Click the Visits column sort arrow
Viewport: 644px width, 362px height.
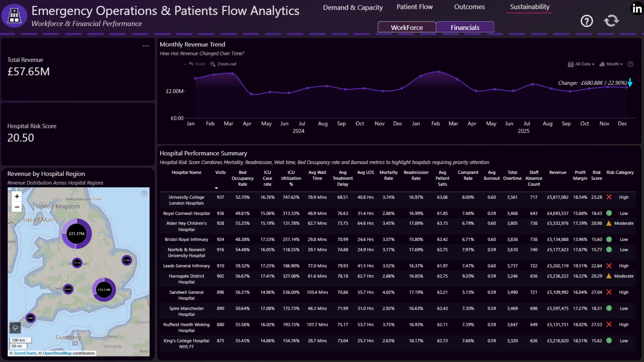pyautogui.click(x=216, y=188)
